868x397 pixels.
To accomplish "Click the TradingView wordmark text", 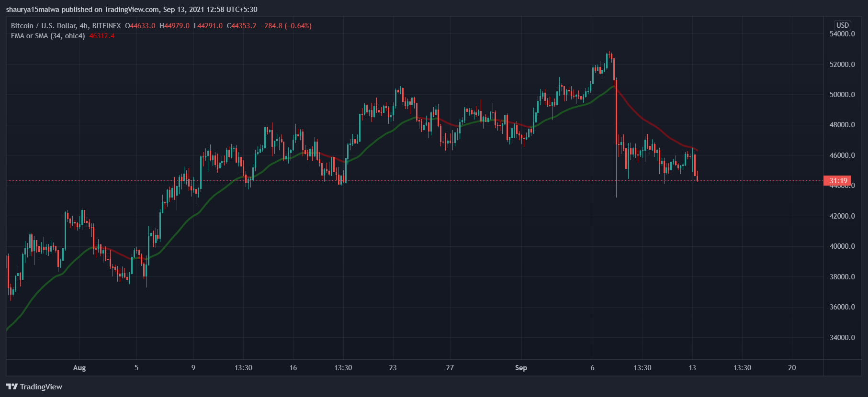I will coord(41,386).
